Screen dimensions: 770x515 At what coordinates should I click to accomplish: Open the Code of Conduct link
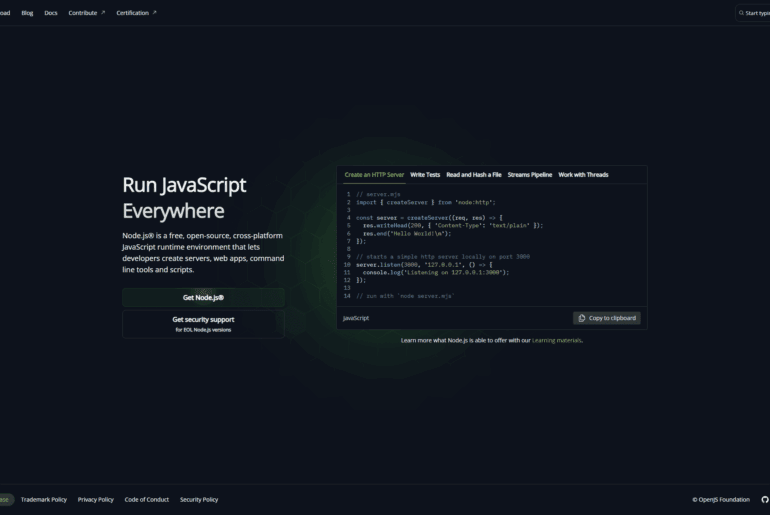147,499
